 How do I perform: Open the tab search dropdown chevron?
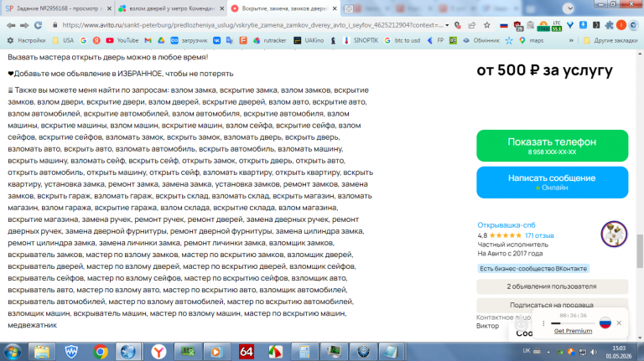(569, 8)
